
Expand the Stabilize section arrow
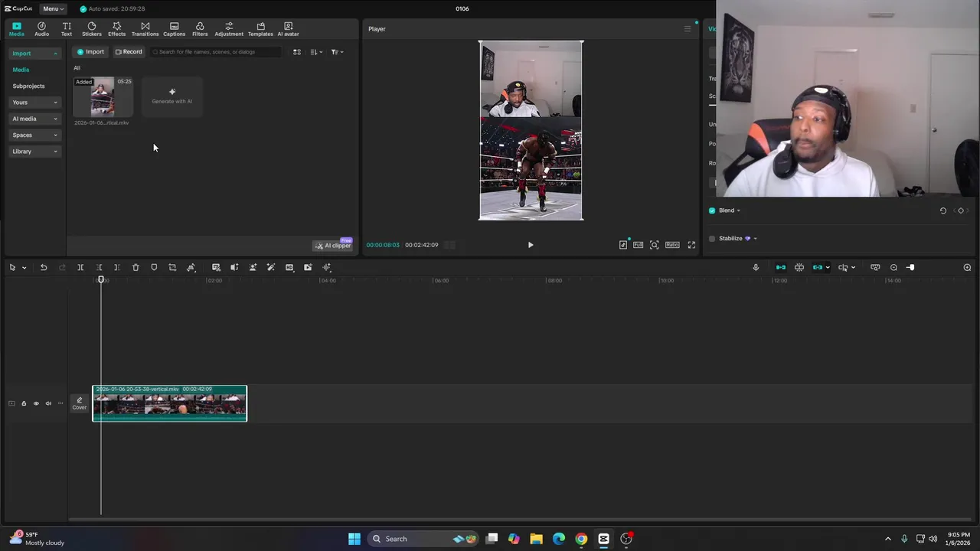click(x=756, y=239)
